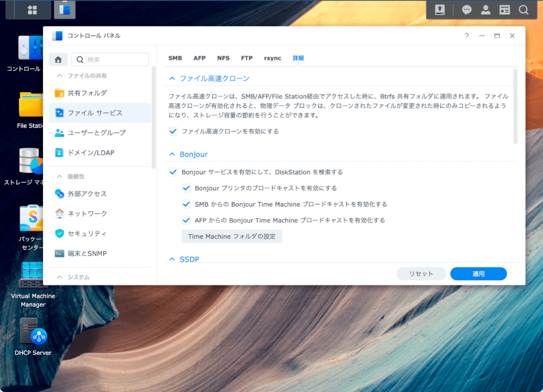Toggle AFP からの Bonjour Time Machine checkbox
This screenshot has height=392, width=543.
[186, 220]
